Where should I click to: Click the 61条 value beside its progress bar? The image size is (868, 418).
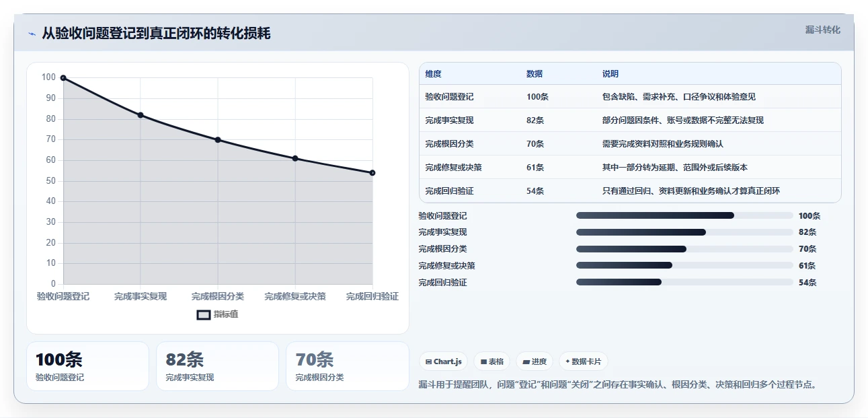807,266
